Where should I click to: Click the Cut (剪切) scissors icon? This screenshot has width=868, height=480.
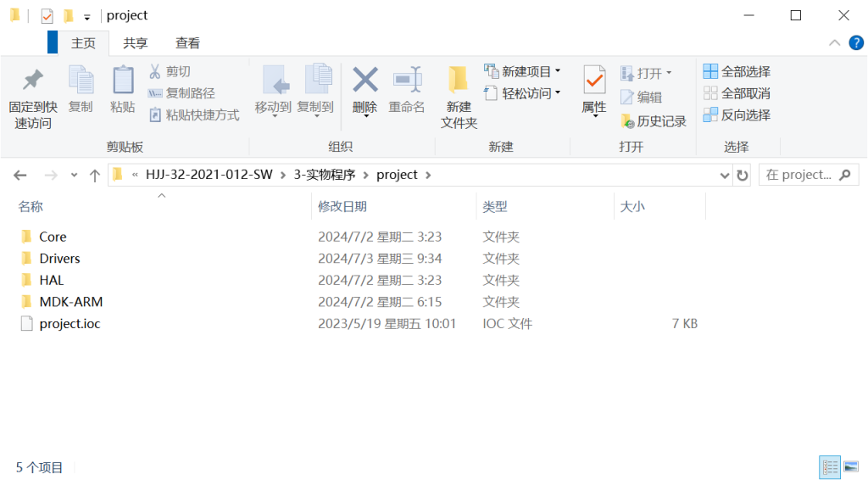click(154, 71)
